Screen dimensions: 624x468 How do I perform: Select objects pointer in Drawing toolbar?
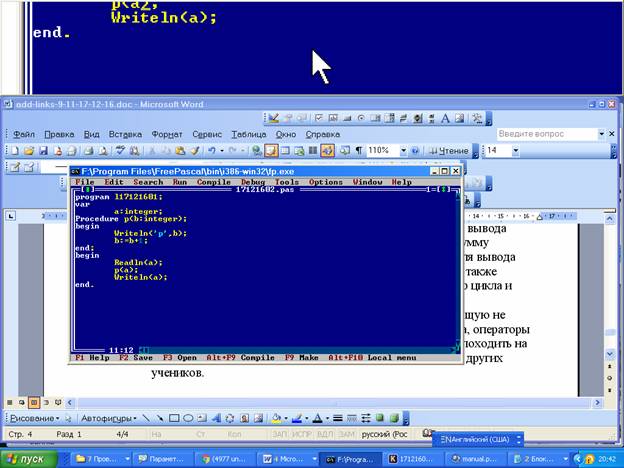pyautogui.click(x=68, y=418)
